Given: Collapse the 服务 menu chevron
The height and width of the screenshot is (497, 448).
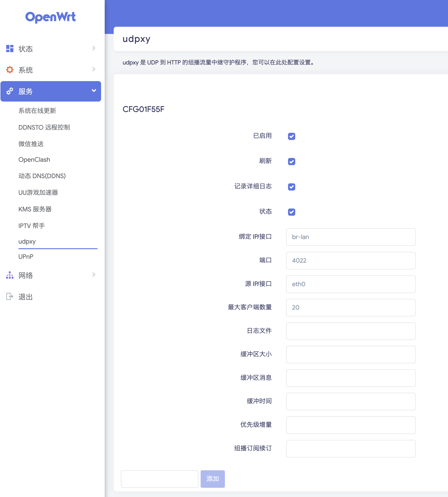Looking at the screenshot, I should (94, 91).
